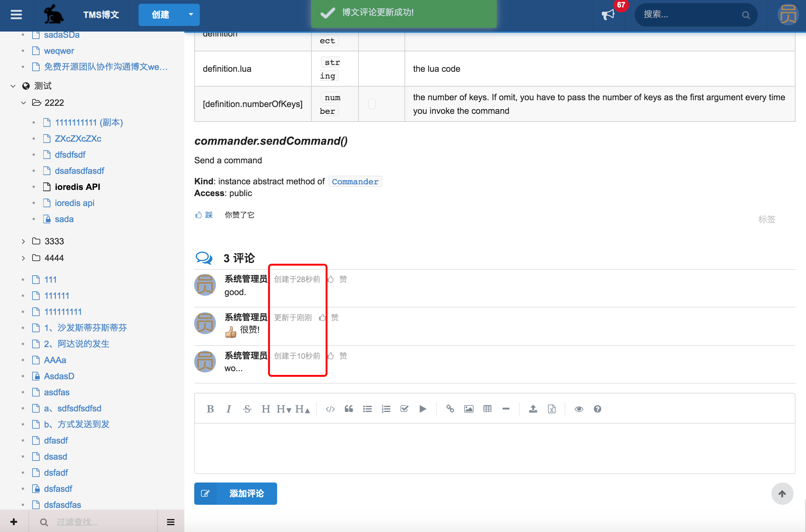The width and height of the screenshot is (806, 532).
Task: Open the 创建 dropdown arrow
Action: tap(191, 15)
